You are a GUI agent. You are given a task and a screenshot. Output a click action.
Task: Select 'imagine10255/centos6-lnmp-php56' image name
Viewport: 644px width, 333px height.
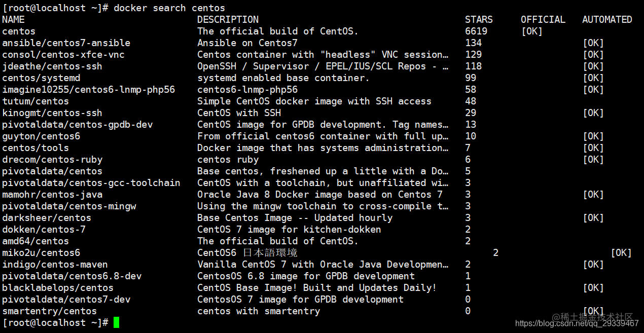[89, 90]
